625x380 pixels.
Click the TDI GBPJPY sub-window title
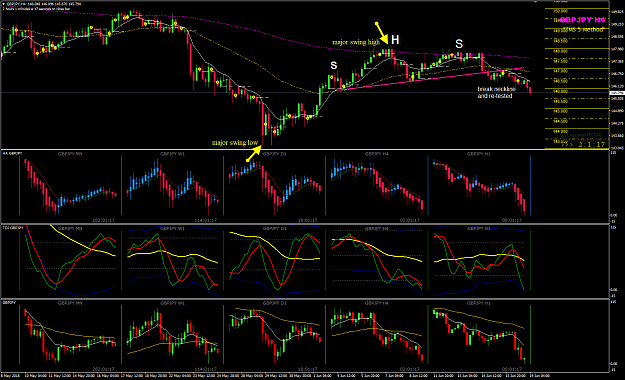(x=13, y=228)
